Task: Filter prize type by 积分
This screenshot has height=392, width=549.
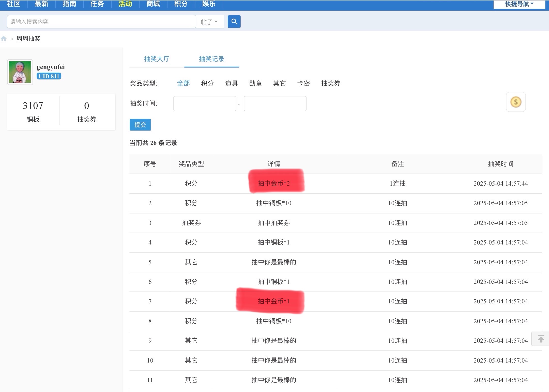Action: (207, 83)
